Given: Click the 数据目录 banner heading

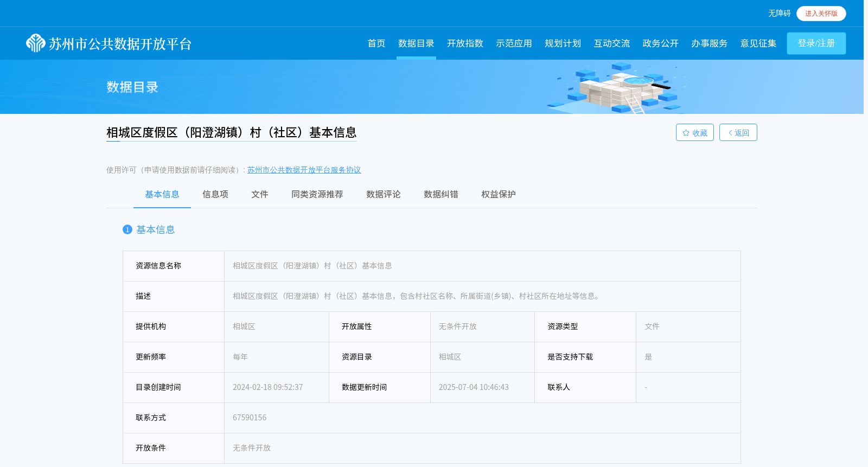Looking at the screenshot, I should pos(132,87).
